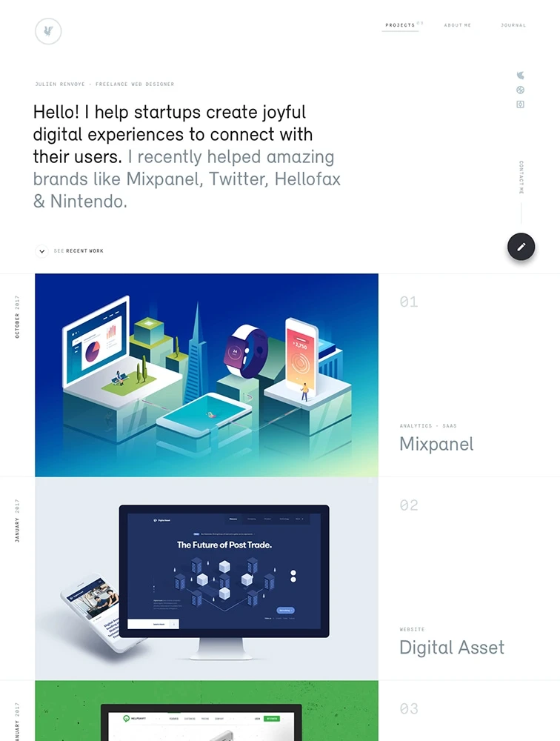Open the Digital Asset monitor mockup image
The width and height of the screenshot is (560, 741).
pyautogui.click(x=207, y=579)
